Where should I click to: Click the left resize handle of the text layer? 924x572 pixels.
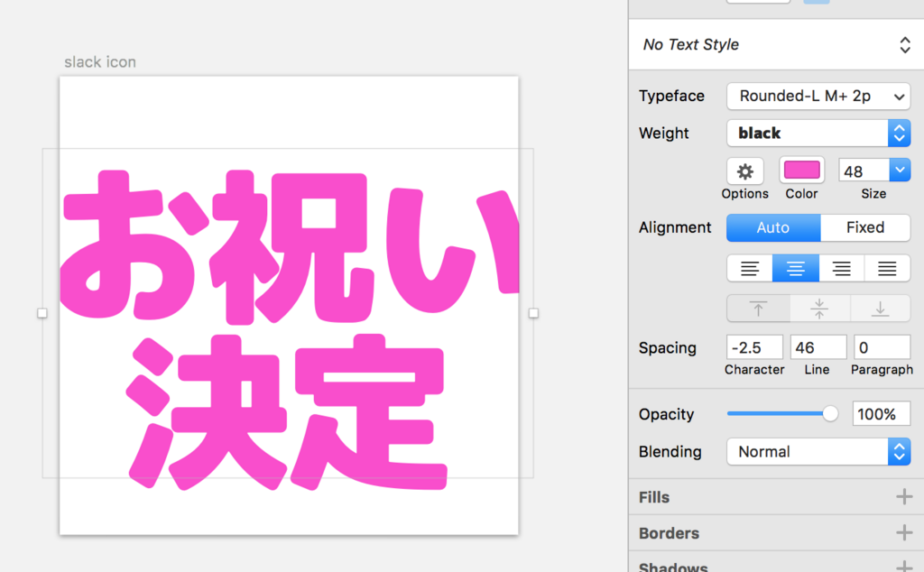click(x=42, y=313)
